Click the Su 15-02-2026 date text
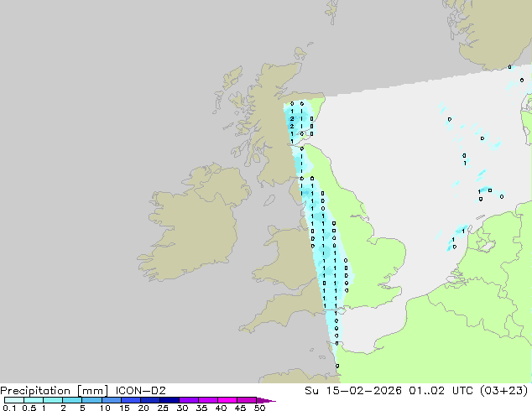Screen dimensions: 532x411 coord(363,391)
